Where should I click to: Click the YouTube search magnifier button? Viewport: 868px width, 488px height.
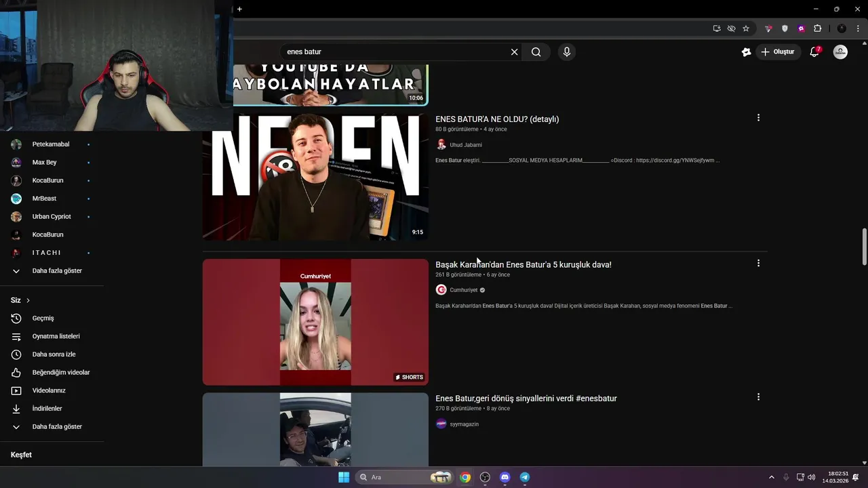coord(536,52)
